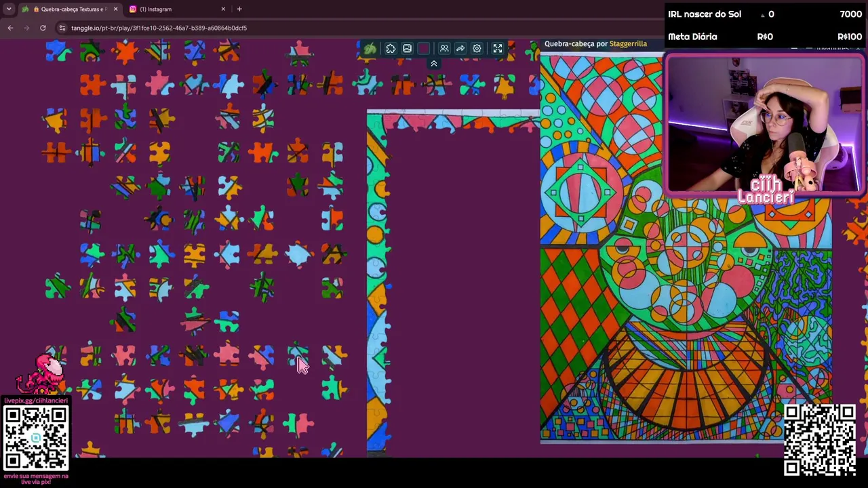
Task: Click the share arrow icon
Action: (460, 49)
